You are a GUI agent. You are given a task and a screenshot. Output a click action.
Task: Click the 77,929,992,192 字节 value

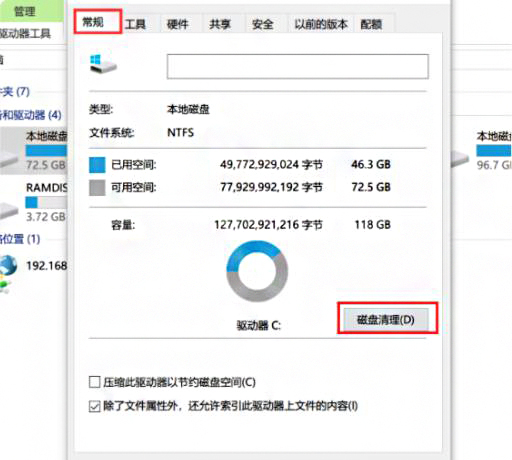271,187
